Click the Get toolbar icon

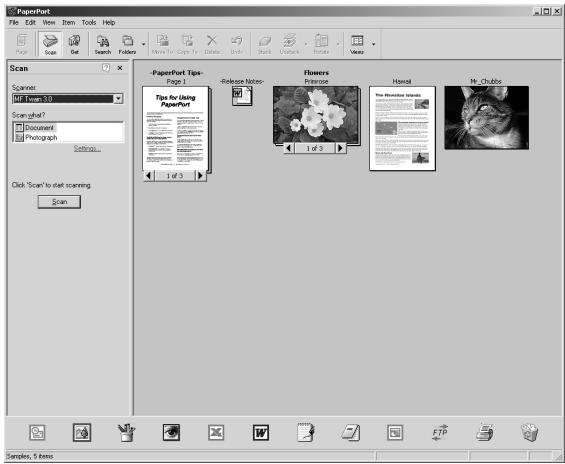pyautogui.click(x=74, y=44)
